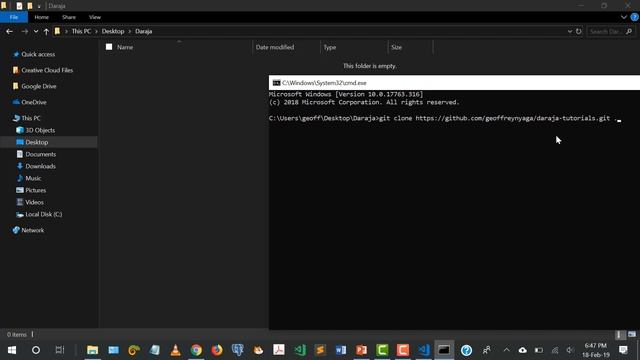Select This PC in navigation pane
640x360 pixels.
pos(31,118)
